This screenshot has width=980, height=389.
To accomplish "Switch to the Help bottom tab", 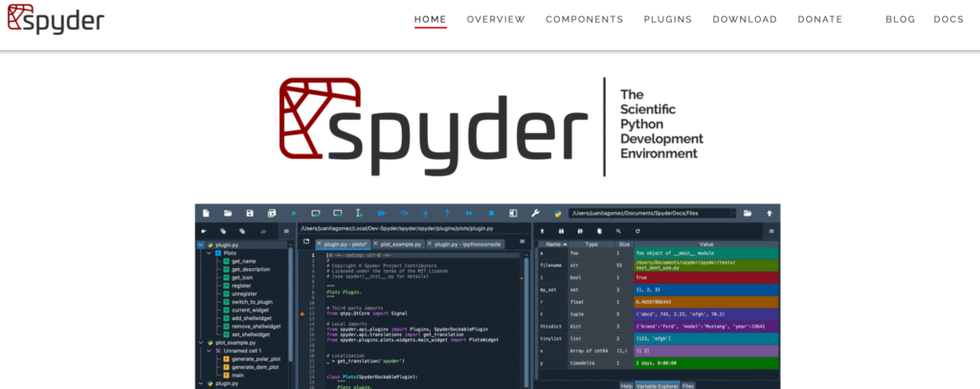I will tap(627, 385).
